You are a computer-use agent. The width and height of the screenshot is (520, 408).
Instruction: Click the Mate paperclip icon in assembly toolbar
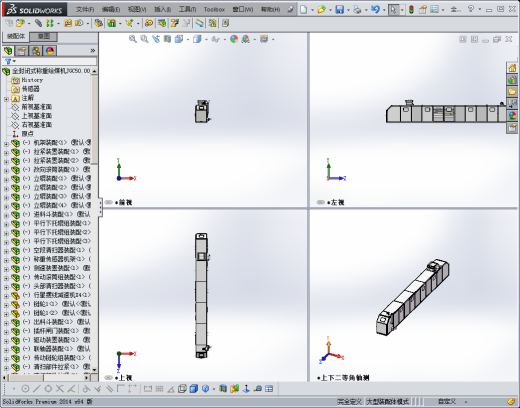[39, 23]
